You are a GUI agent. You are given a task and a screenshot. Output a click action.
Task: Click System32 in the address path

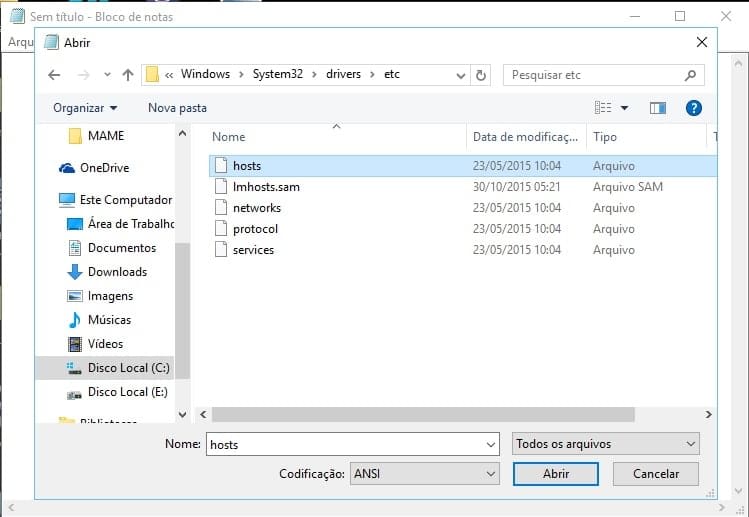coord(278,74)
